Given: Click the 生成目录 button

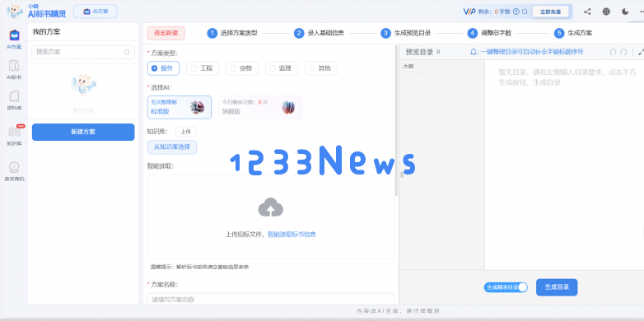Looking at the screenshot, I should click(x=557, y=287).
